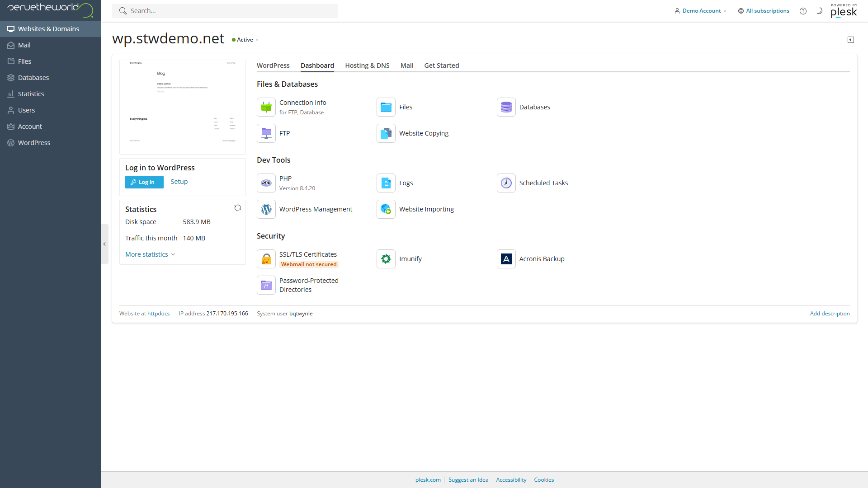
Task: Open Website Copying tool icon
Action: tap(386, 133)
